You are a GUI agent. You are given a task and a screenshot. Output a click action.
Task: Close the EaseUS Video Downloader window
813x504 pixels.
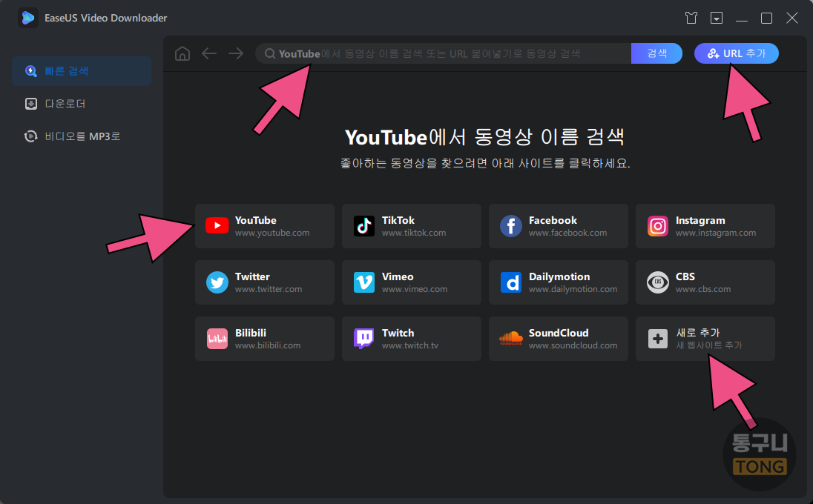click(x=791, y=18)
